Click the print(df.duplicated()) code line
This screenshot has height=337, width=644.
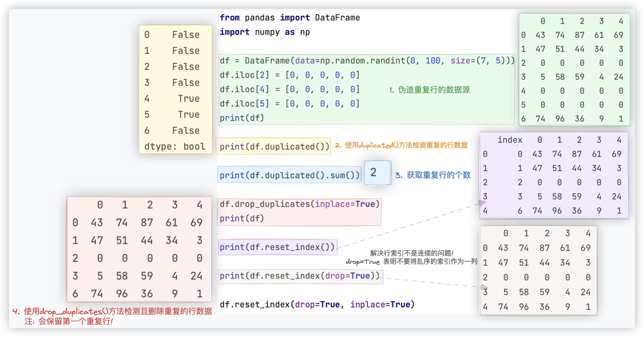[x=274, y=146]
